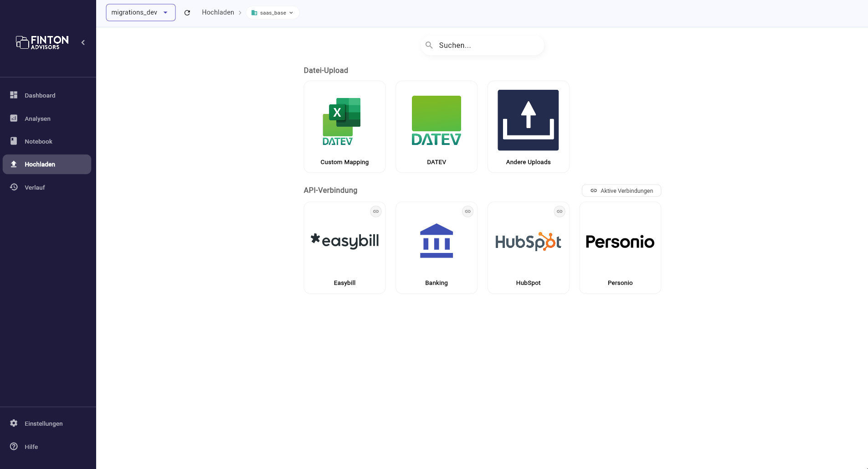
Task: Click the Finton Advisors logo
Action: (x=42, y=42)
